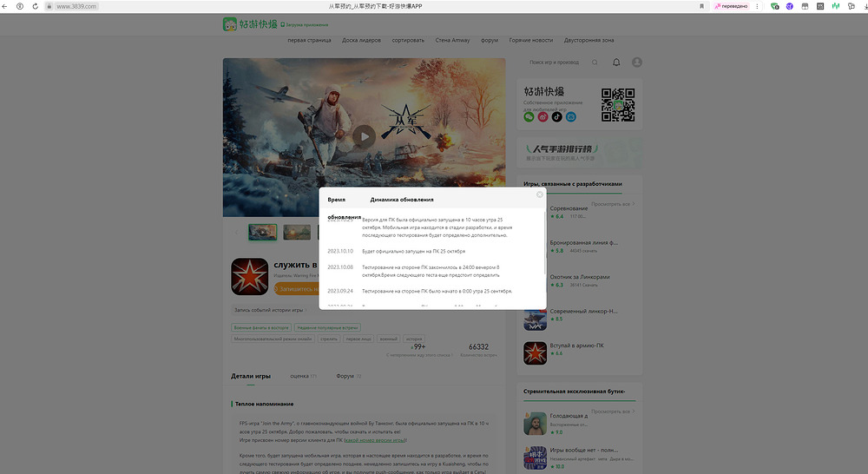868x474 pixels.
Task: Click the "Военные фанаты в восторге" tag
Action: click(260, 327)
